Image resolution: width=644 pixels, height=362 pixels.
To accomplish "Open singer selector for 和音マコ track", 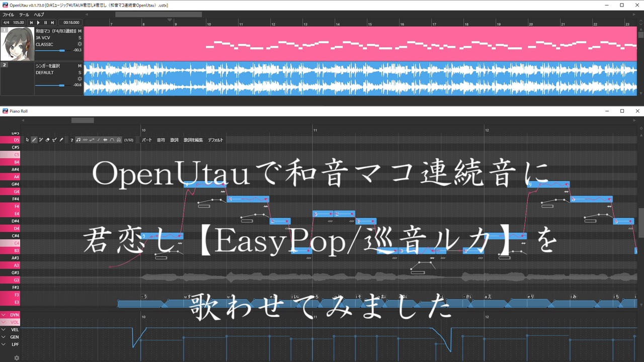I will 55,31.
